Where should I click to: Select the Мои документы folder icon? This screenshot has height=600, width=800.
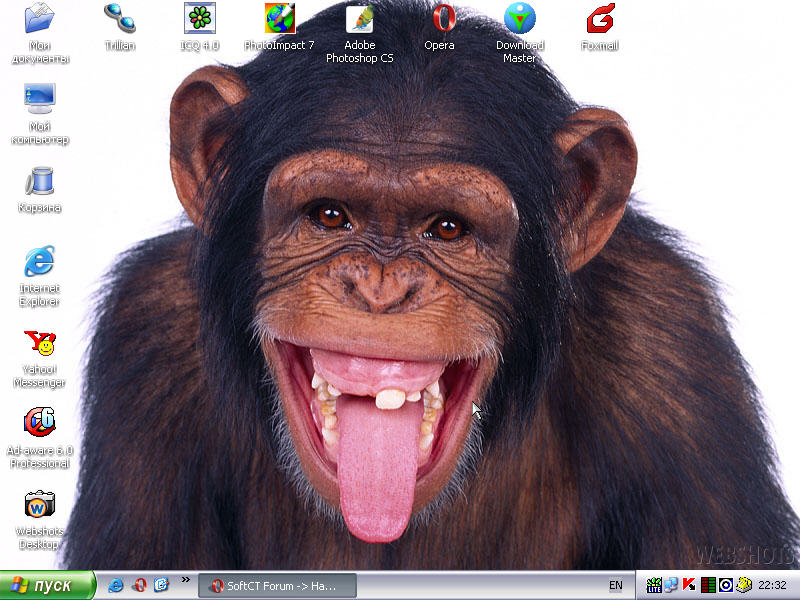click(x=39, y=19)
